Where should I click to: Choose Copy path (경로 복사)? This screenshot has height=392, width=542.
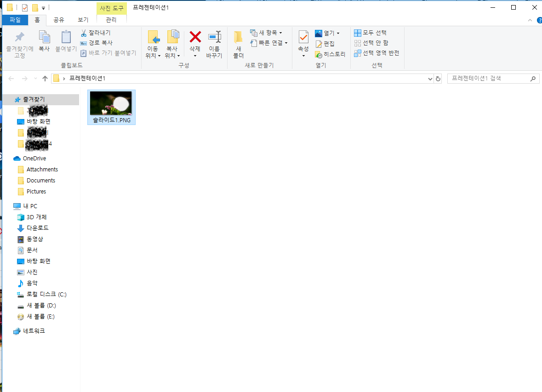click(x=97, y=43)
